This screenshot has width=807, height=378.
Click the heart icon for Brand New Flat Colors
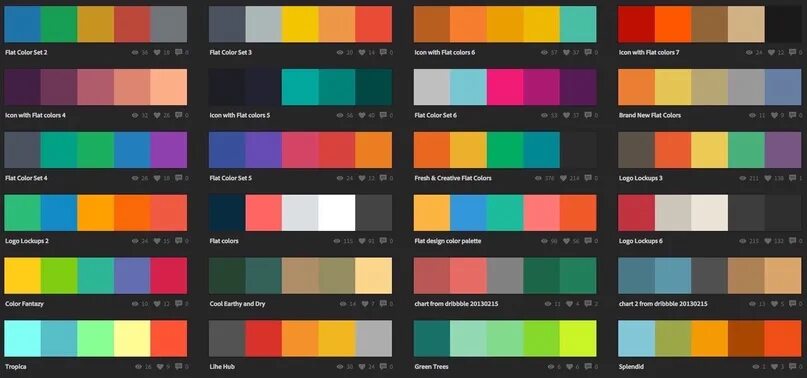pos(775,115)
